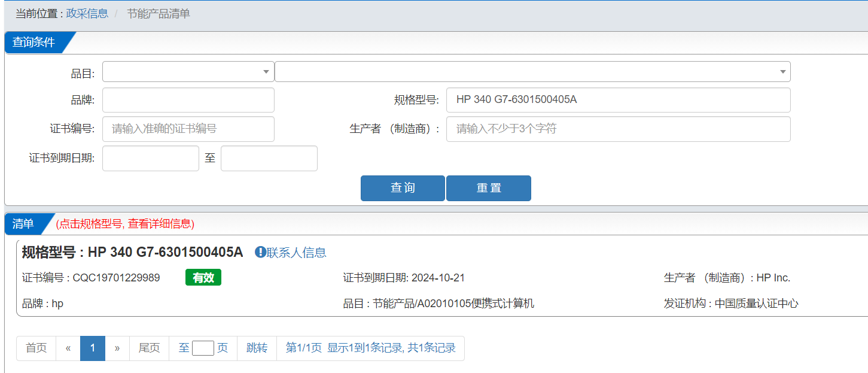The width and height of the screenshot is (868, 373).
Task: Click the green 有效 status badge
Action: click(x=203, y=278)
